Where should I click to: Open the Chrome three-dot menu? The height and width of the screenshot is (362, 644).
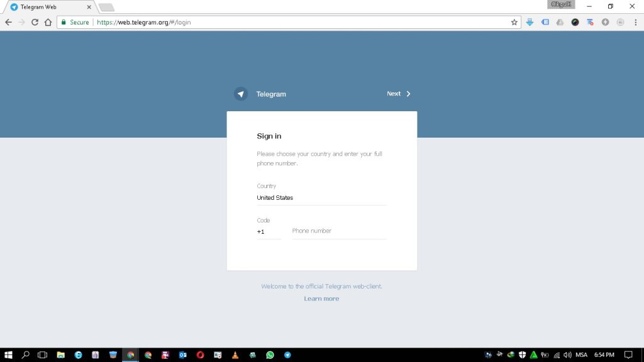coord(635,22)
